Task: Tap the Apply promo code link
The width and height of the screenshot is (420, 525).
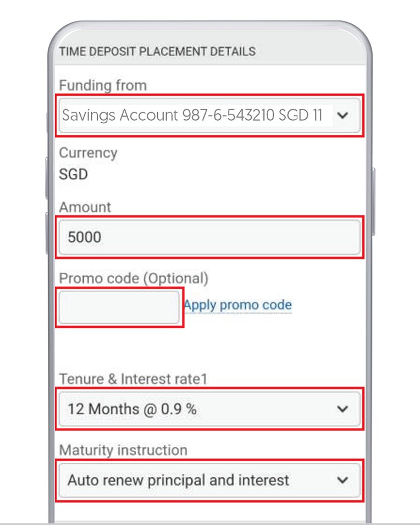Action: [x=237, y=305]
